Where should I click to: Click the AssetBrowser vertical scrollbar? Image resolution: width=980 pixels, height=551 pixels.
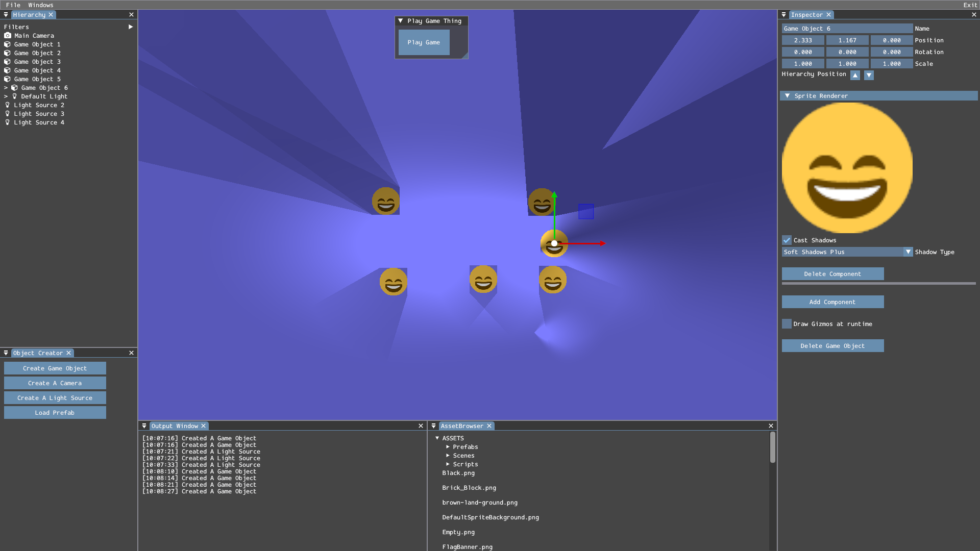coord(772,447)
